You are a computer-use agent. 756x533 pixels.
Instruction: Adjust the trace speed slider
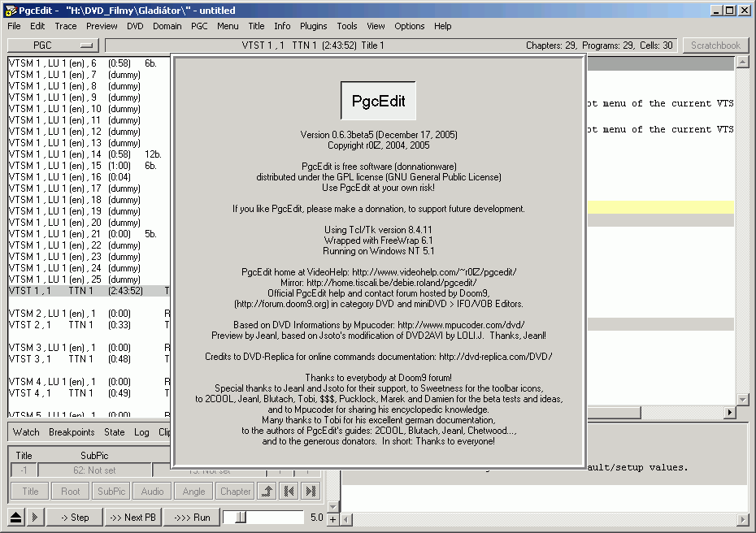[241, 517]
